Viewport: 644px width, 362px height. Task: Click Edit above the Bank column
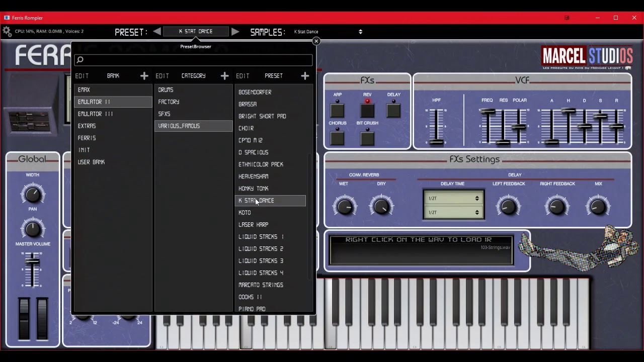pos(82,76)
